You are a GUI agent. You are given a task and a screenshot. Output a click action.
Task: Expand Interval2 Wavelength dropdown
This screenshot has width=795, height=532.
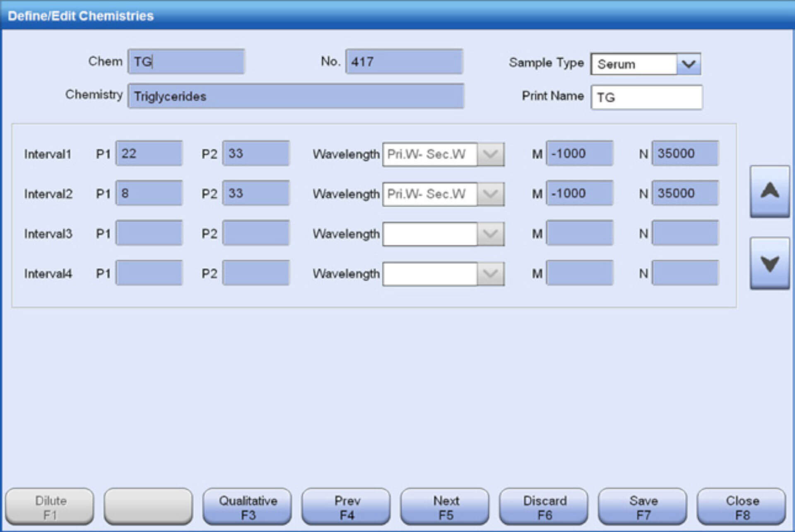point(491,194)
